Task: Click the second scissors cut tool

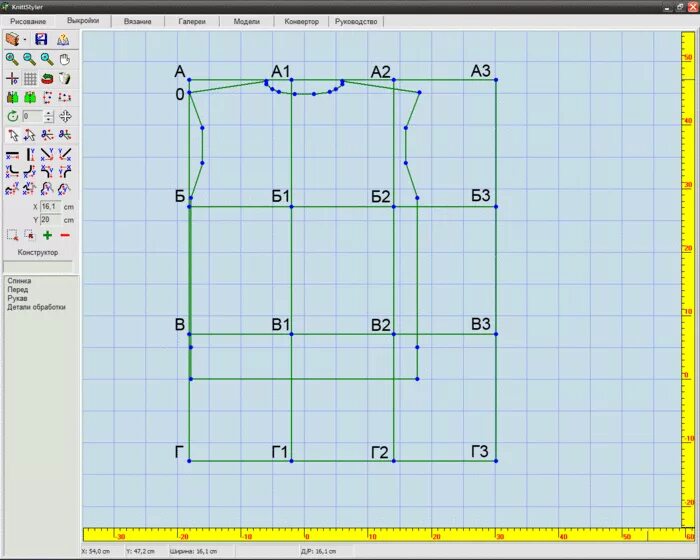Action: tap(65, 134)
